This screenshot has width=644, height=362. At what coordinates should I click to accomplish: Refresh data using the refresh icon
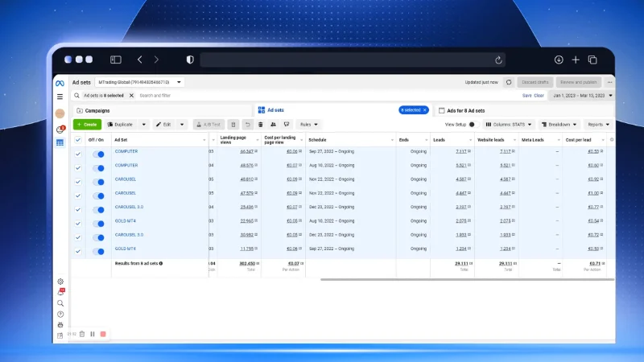tap(508, 82)
